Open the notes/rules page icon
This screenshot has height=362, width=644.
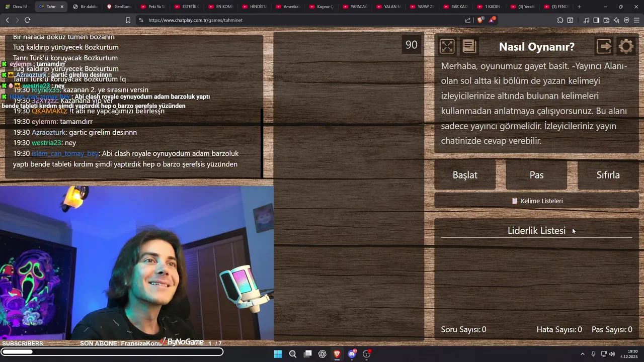pos(469,46)
